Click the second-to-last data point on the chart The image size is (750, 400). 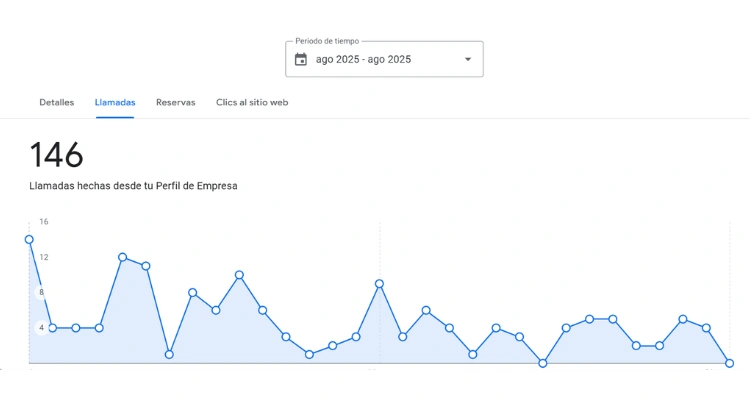tap(706, 328)
